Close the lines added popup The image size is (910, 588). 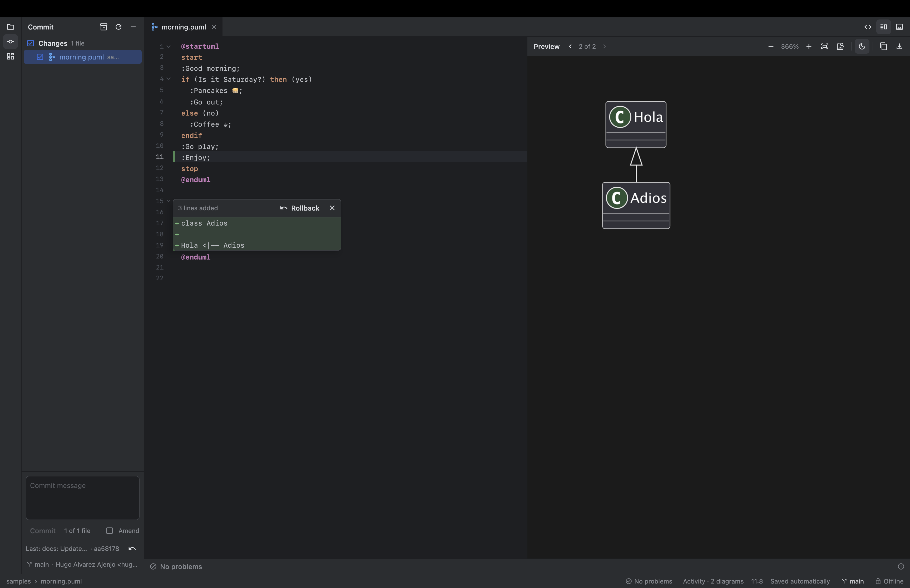332,208
